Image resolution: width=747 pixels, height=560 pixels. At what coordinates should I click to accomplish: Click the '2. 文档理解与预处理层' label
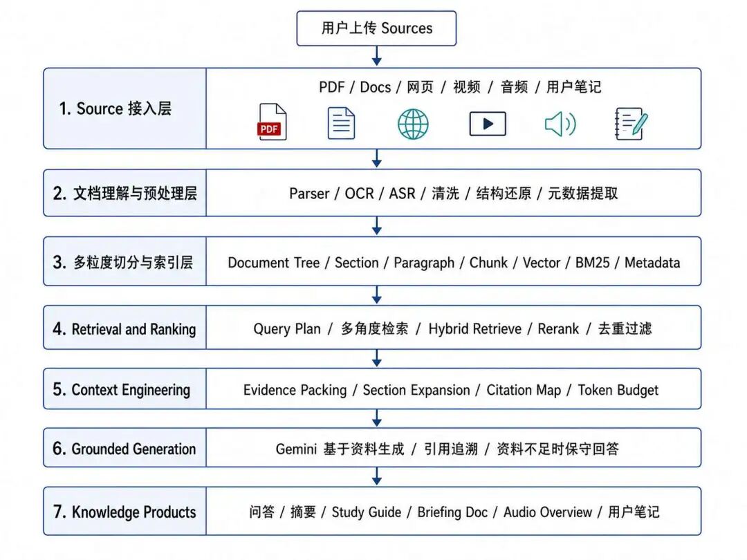coord(124,194)
